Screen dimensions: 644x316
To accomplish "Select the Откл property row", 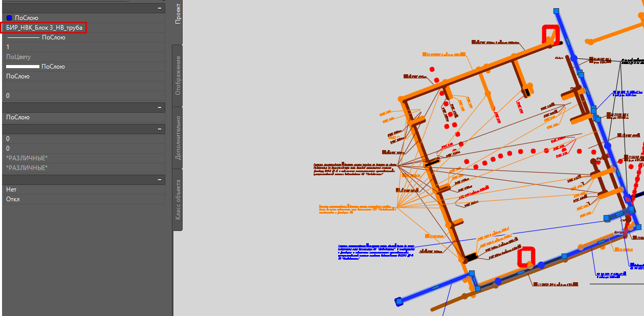I will [83, 199].
